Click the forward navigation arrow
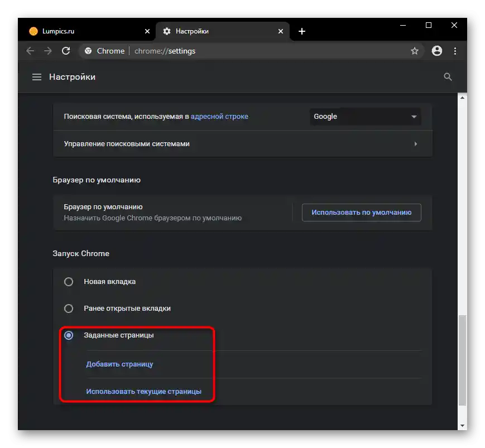The width and height of the screenshot is (485, 448). click(x=47, y=51)
